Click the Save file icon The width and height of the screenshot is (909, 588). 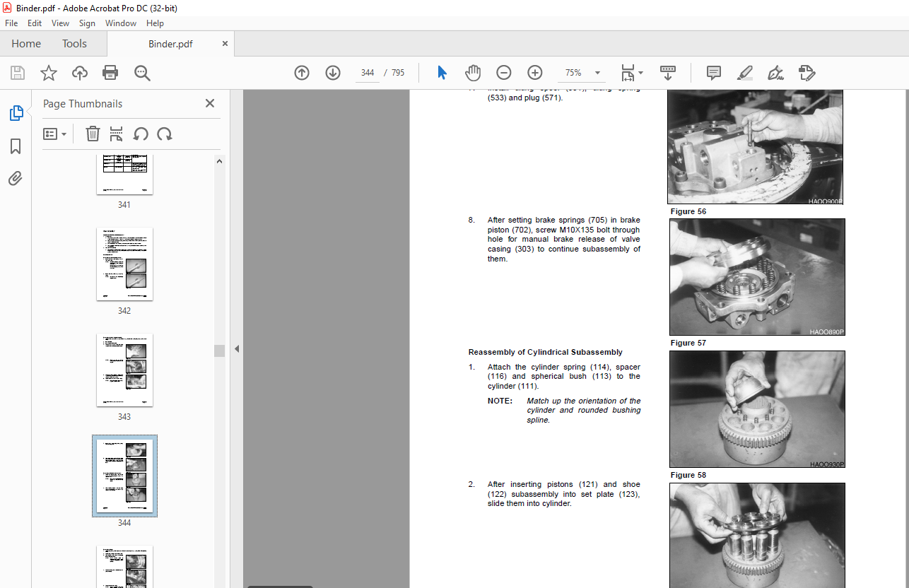tap(18, 73)
